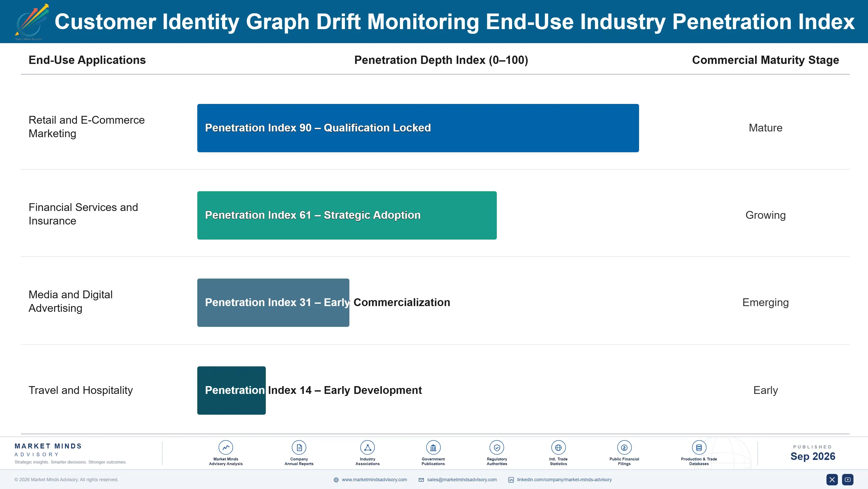
Task: Click the MARKET MINDS ADVISORY footer wordmark
Action: pos(48,450)
